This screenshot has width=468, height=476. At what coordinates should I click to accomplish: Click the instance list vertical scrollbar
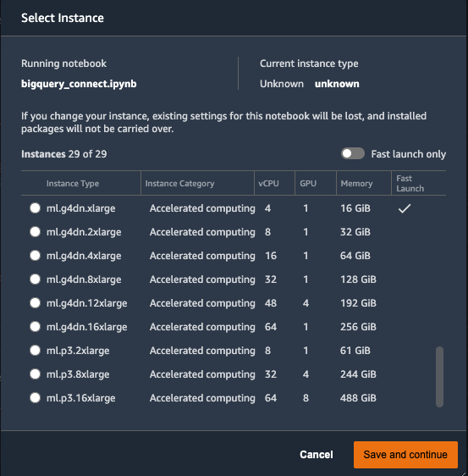pyautogui.click(x=439, y=376)
